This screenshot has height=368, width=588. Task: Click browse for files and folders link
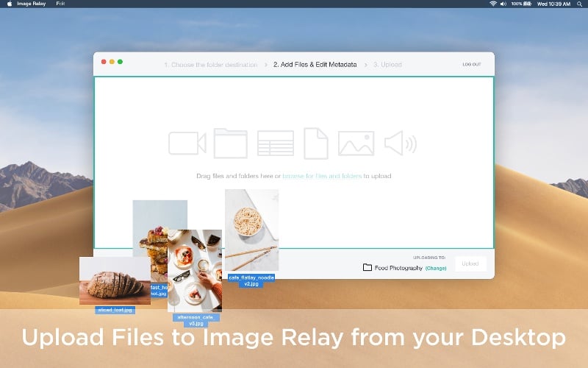[x=322, y=176]
